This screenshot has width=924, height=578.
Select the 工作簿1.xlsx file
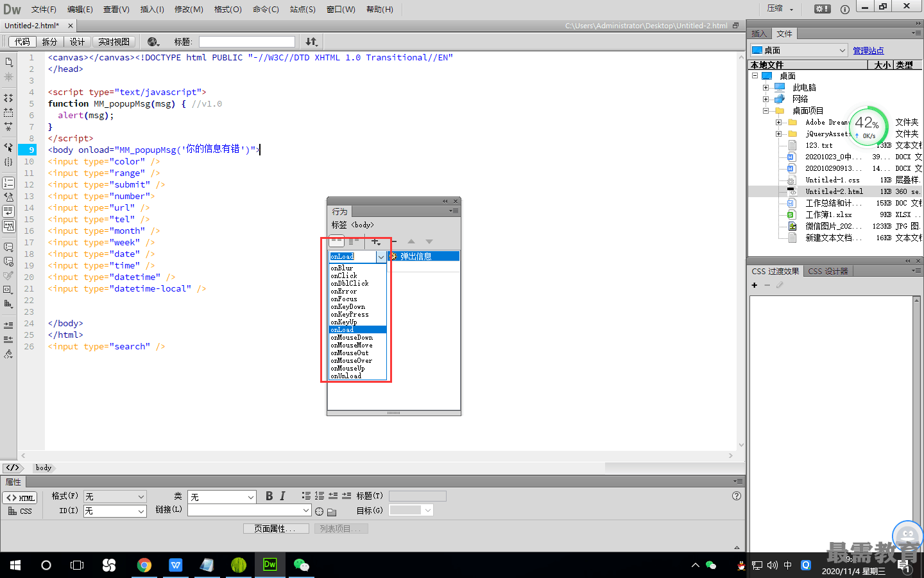[x=828, y=215]
